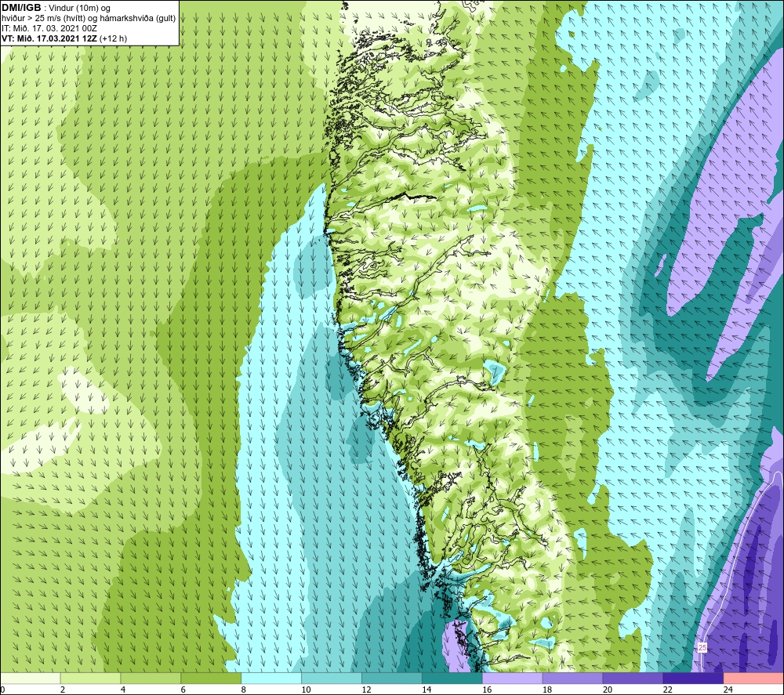The image size is (784, 695).
Task: Click the 16–18 m/s lavender legend swatch
Action: [x=513, y=678]
